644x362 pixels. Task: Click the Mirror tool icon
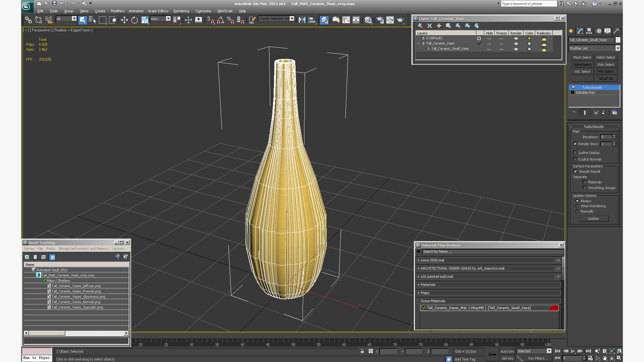click(x=302, y=20)
